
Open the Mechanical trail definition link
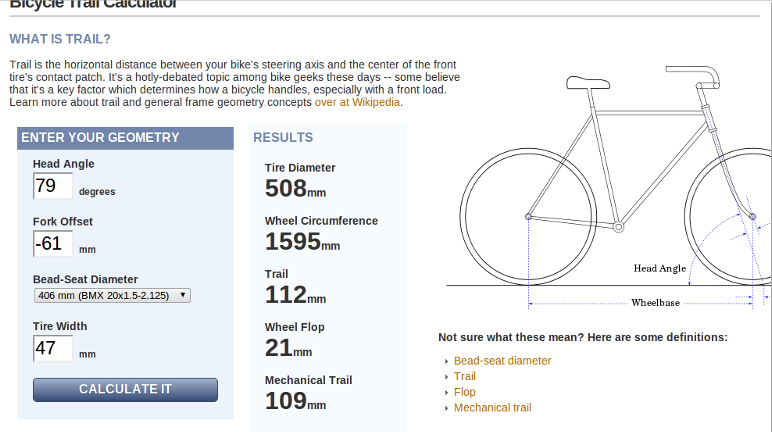coord(492,408)
